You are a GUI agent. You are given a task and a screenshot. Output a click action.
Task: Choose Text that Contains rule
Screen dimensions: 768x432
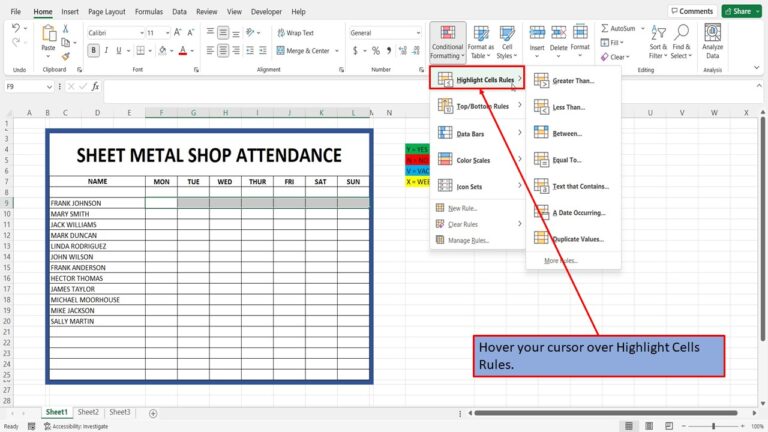573,186
